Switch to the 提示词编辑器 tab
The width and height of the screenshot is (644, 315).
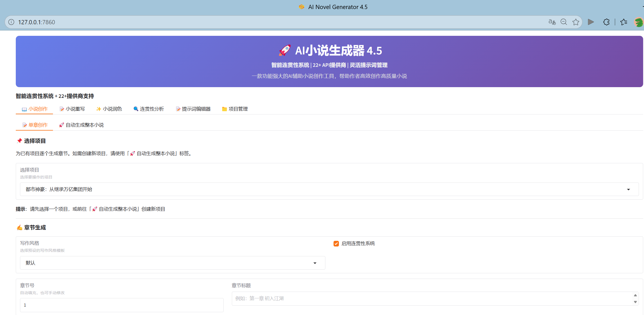point(196,109)
